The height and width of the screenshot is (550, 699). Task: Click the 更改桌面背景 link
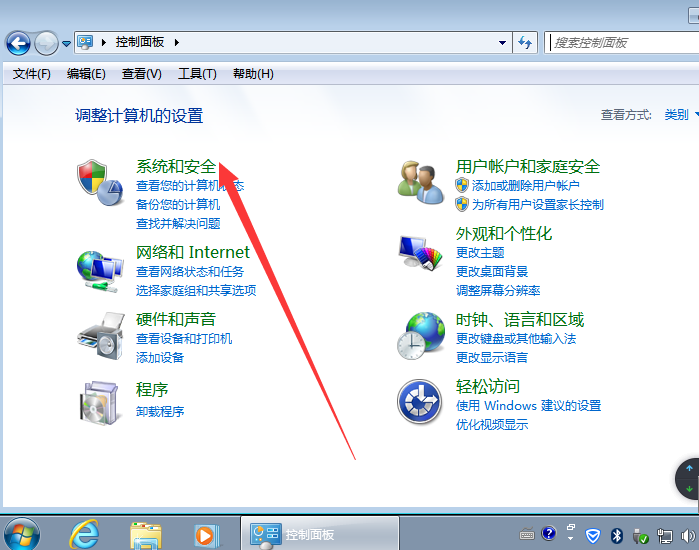click(x=492, y=271)
